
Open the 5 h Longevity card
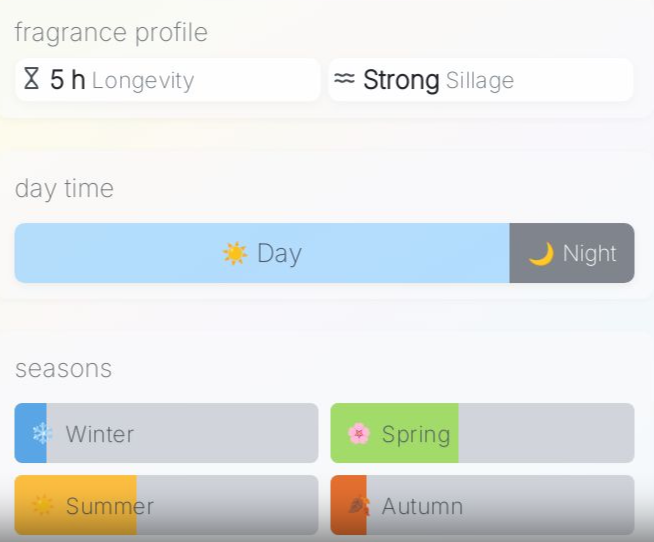[167, 80]
